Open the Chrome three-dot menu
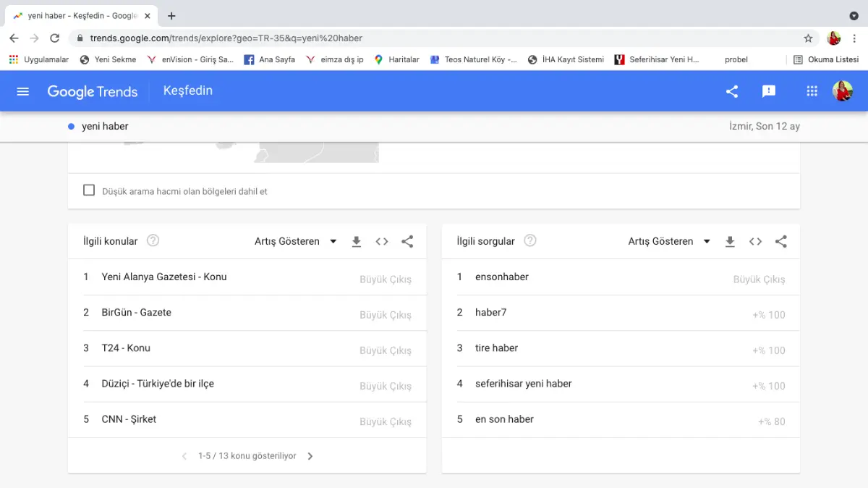 pyautogui.click(x=854, y=38)
